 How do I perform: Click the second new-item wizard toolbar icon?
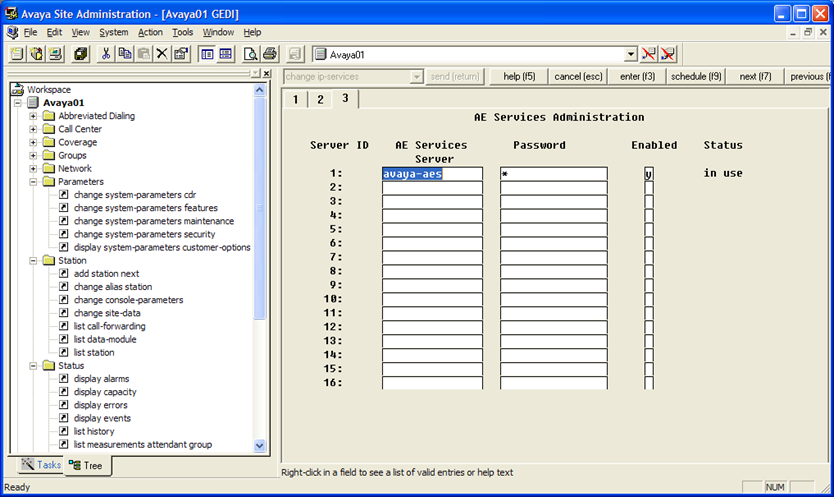click(36, 54)
